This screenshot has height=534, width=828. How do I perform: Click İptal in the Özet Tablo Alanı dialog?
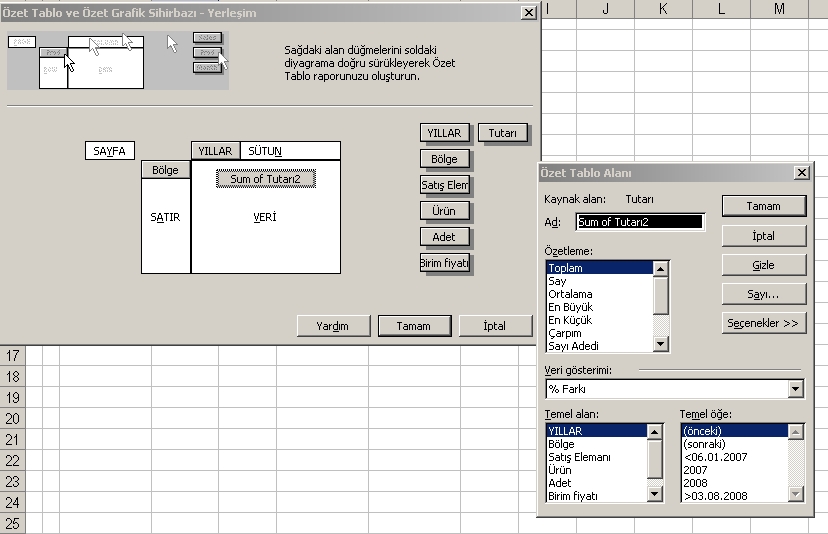(764, 236)
